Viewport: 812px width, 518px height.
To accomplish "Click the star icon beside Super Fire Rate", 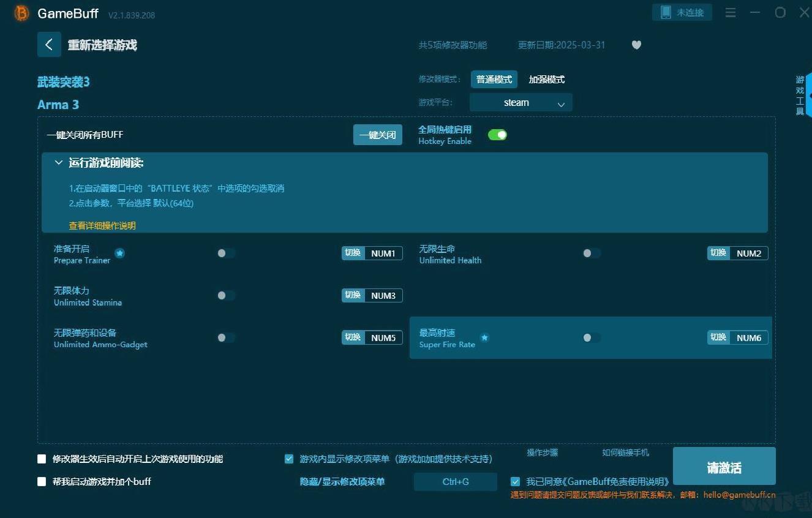I will (x=484, y=337).
